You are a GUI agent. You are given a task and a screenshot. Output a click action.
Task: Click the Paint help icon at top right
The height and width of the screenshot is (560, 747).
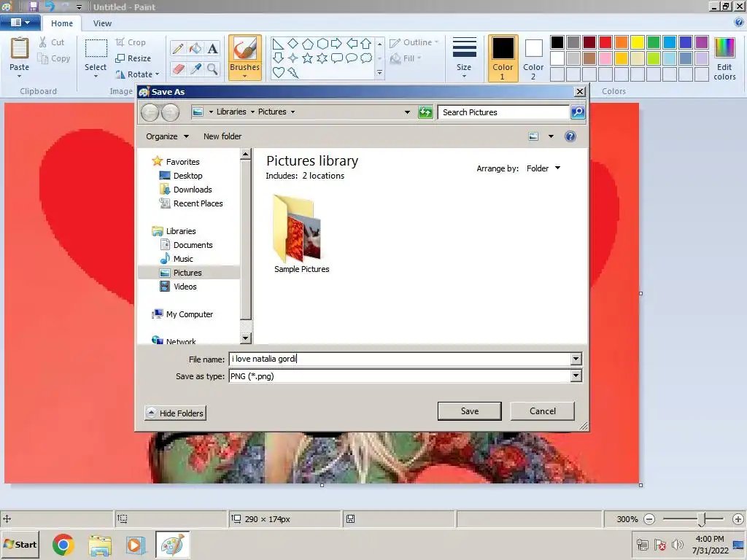point(739,22)
